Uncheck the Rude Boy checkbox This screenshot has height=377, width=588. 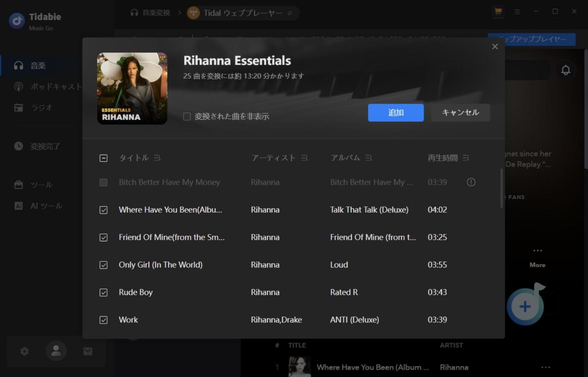(103, 292)
